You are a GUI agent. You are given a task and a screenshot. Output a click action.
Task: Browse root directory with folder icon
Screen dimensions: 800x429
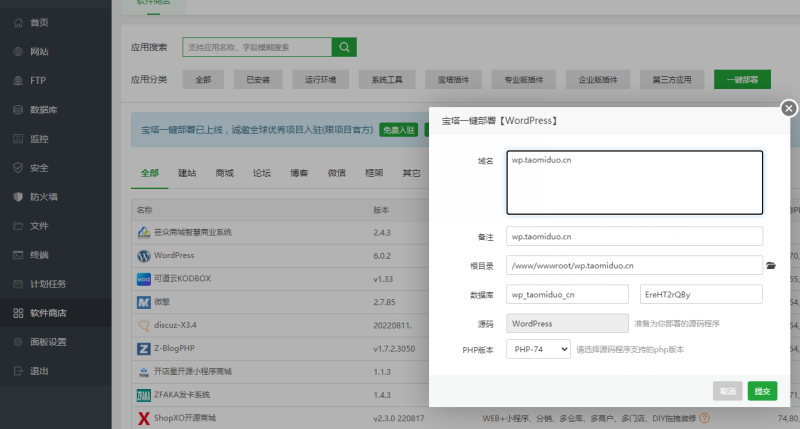click(x=771, y=265)
